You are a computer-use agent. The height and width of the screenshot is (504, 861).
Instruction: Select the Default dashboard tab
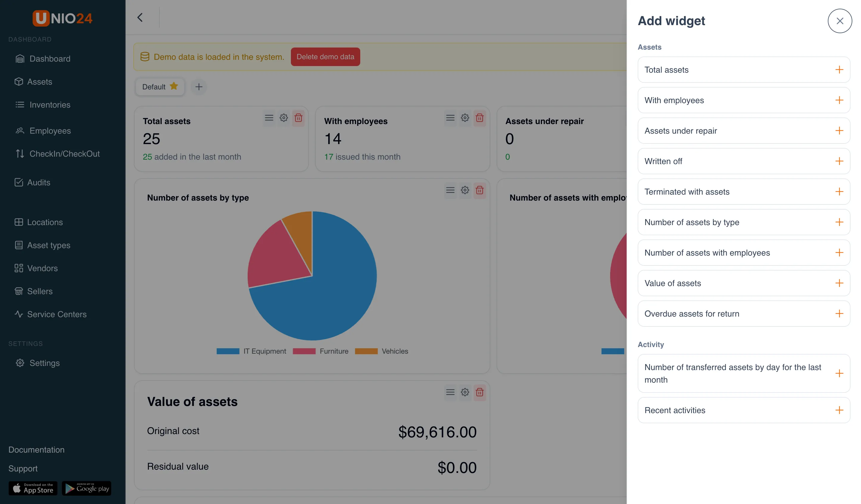[160, 87]
